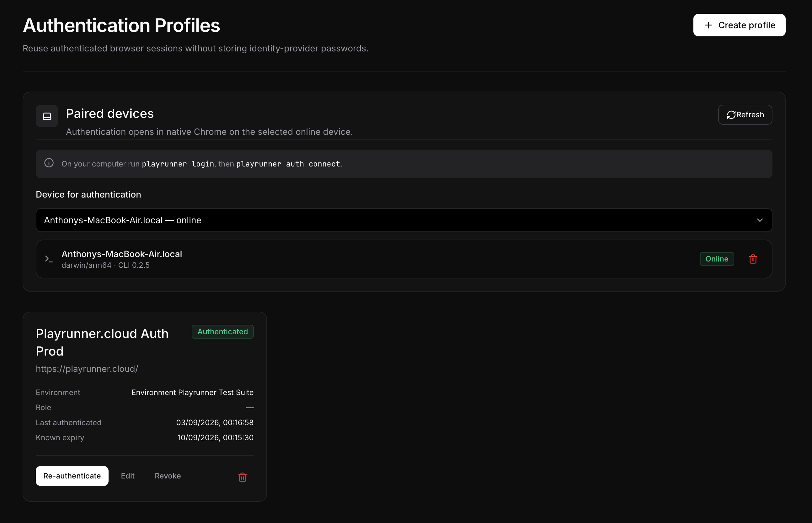This screenshot has height=523, width=812.
Task: Open the https://playrunner.cloud/ profile URL
Action: (87, 369)
